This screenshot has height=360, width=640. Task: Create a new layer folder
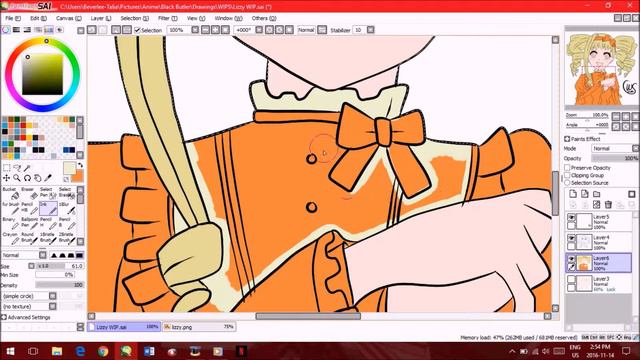pyautogui.click(x=597, y=194)
